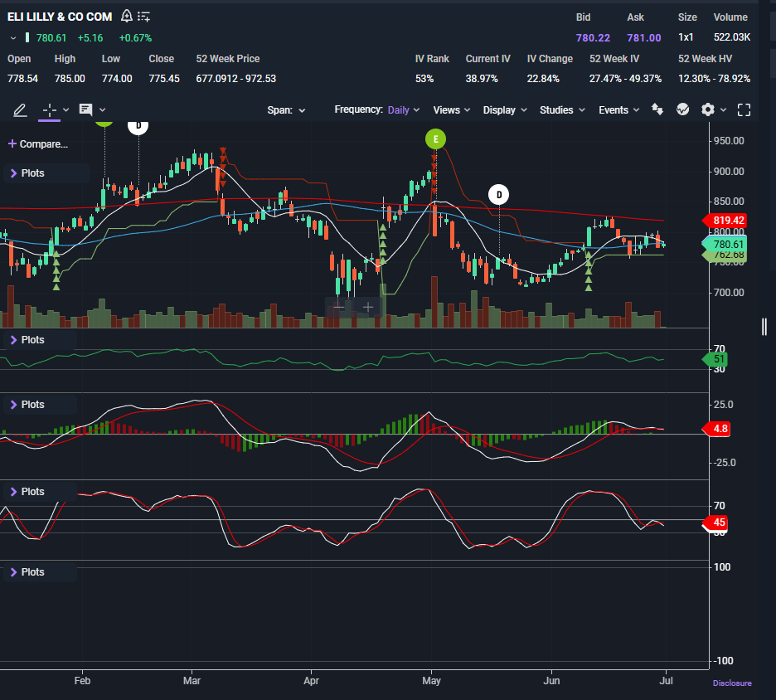This screenshot has width=776, height=700.
Task: Open the Span dropdown
Action: coord(286,110)
